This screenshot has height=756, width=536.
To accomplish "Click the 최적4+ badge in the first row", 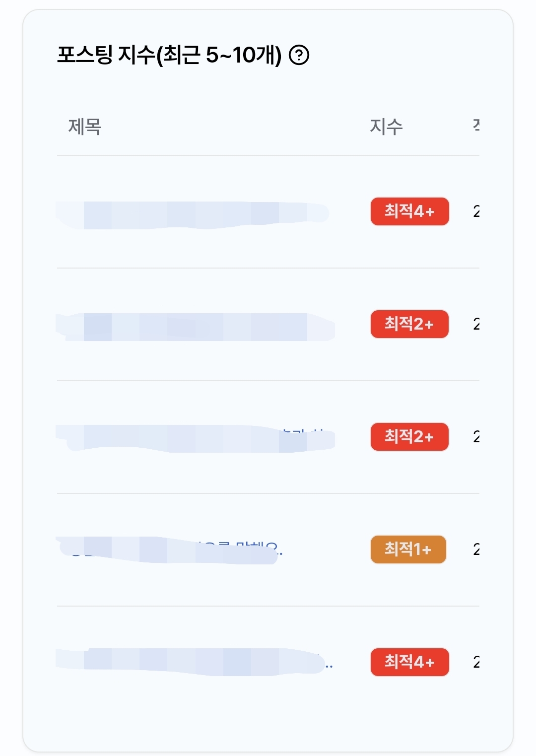I will 410,211.
